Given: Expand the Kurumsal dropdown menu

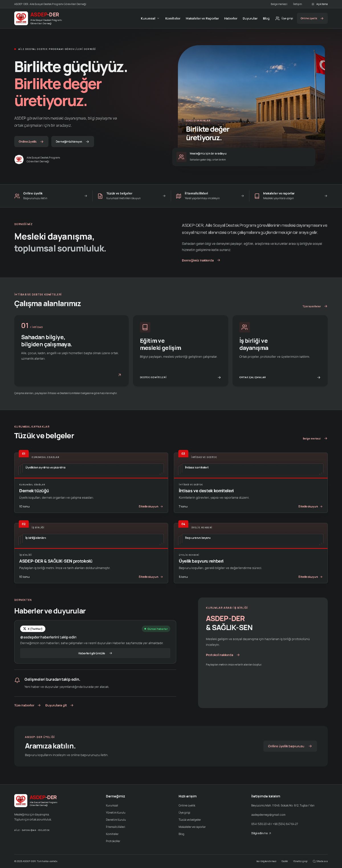Looking at the screenshot, I should coord(150,19).
